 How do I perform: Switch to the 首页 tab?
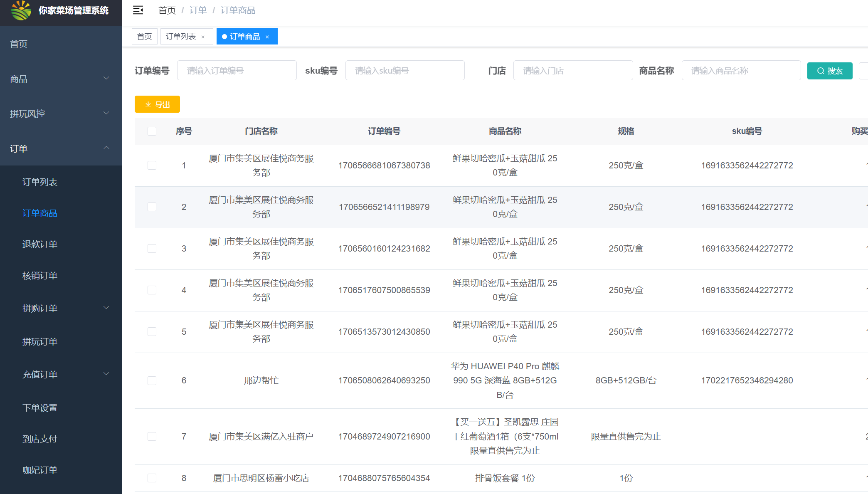(x=145, y=37)
